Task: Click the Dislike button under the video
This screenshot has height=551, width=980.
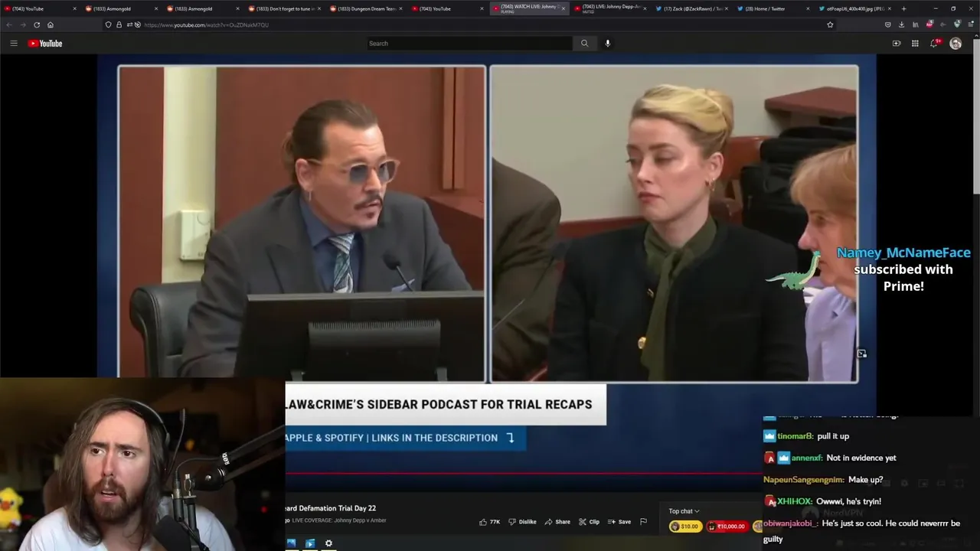Action: pyautogui.click(x=522, y=522)
